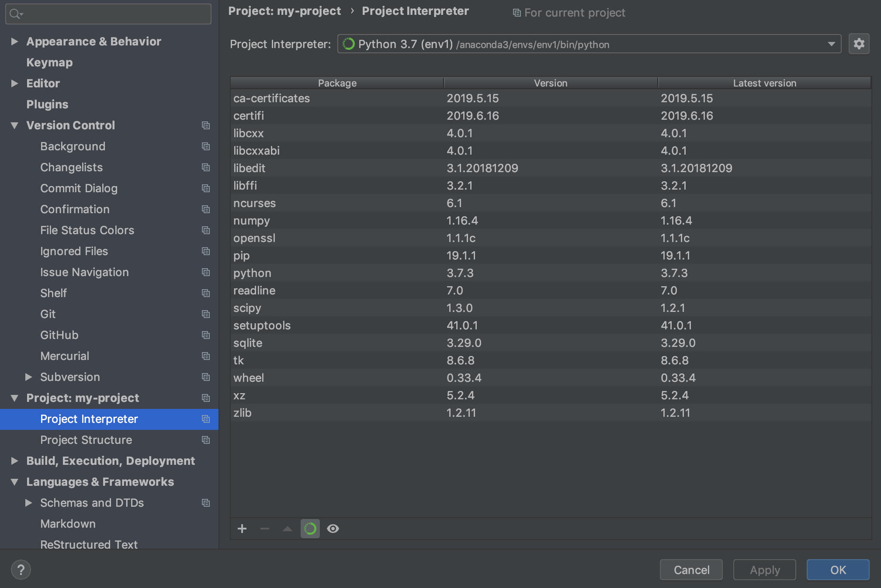Toggle the Conda package manager icon
Viewport: 881px width, 588px height.
click(310, 529)
